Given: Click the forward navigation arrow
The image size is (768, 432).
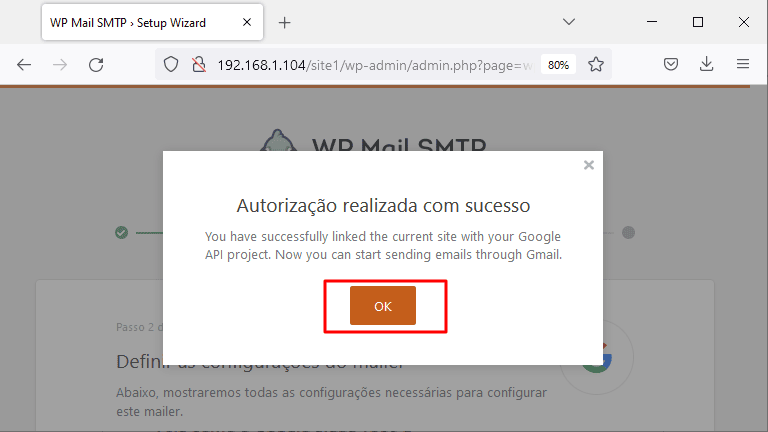Looking at the screenshot, I should pos(60,65).
